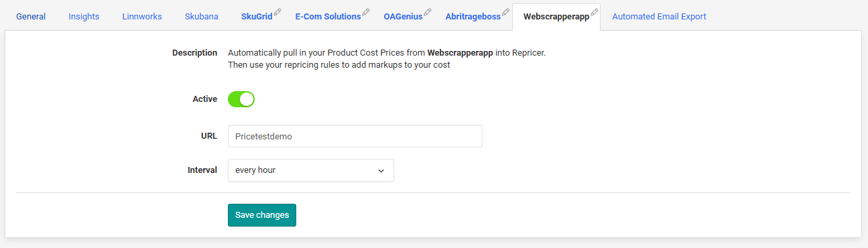Open the Insights tab
This screenshot has width=868, height=248.
[x=84, y=17]
